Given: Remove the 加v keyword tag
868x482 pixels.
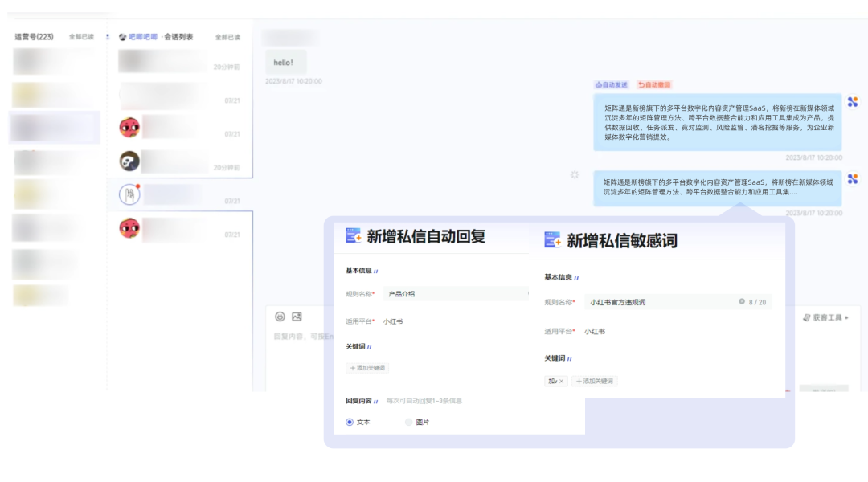Looking at the screenshot, I should [562, 381].
